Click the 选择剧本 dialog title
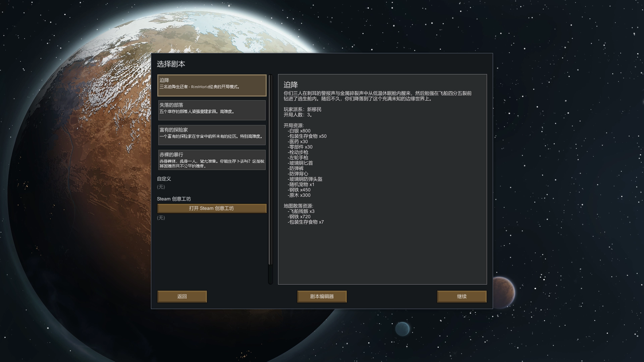 [171, 64]
